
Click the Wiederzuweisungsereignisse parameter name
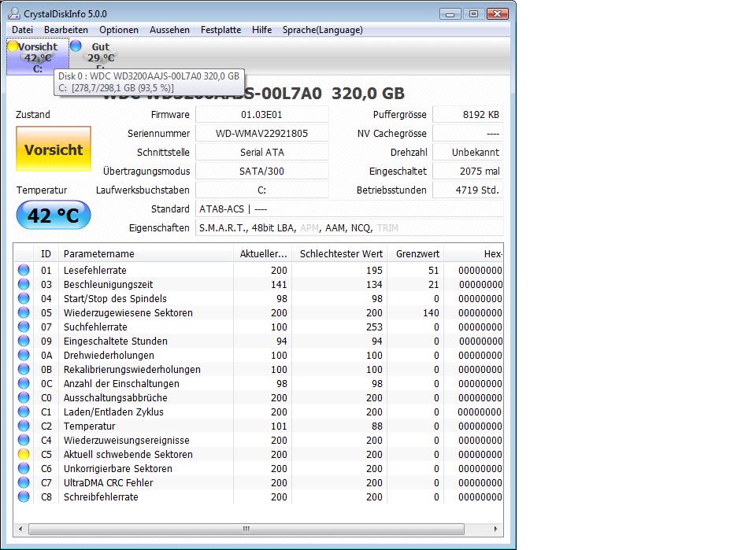126,440
